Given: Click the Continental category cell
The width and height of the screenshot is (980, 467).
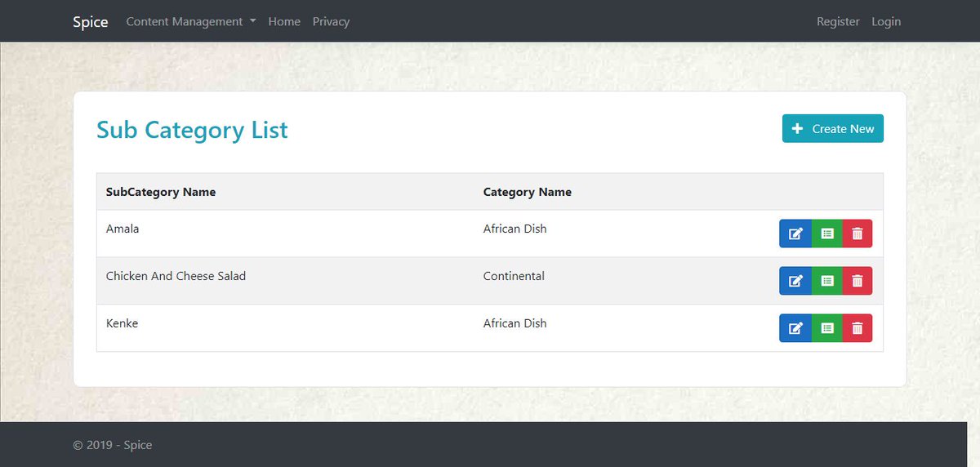Looking at the screenshot, I should [x=514, y=276].
